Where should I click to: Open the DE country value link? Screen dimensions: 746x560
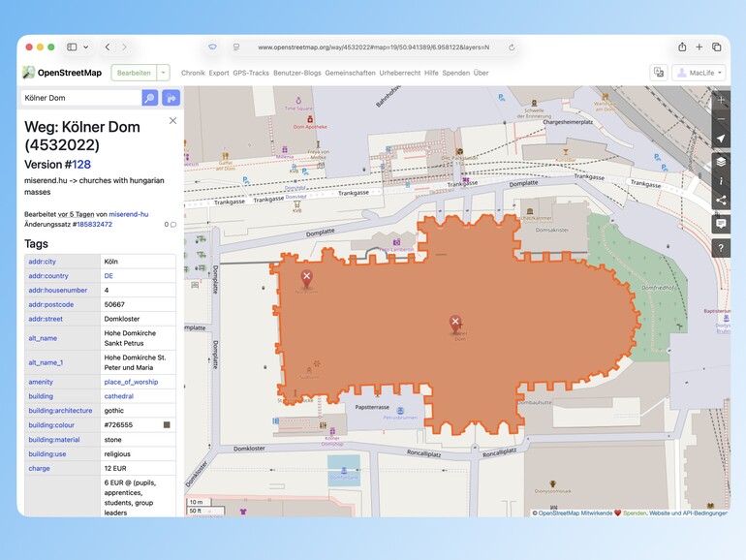click(109, 276)
